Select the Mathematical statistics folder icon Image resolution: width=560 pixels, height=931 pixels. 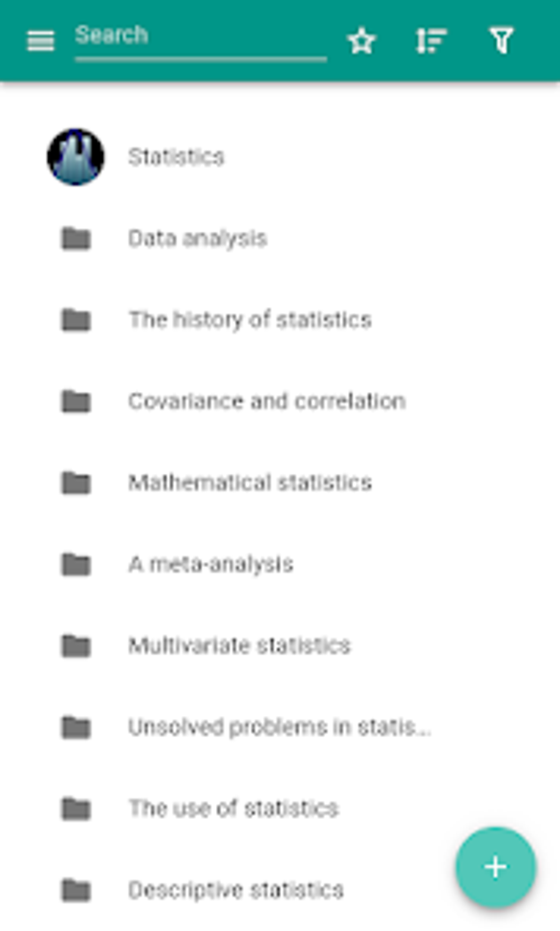coord(77,482)
